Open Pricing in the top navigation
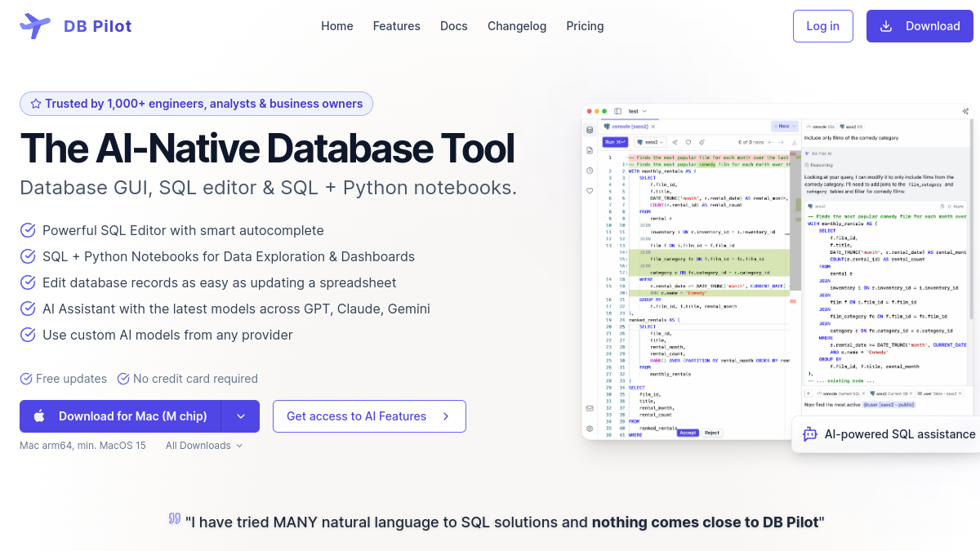980x551 pixels. pos(586,26)
